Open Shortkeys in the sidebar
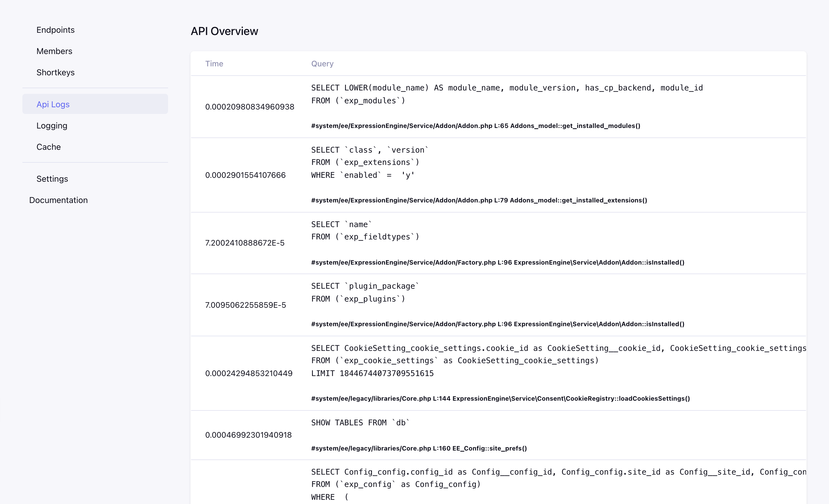The image size is (829, 504). [55, 72]
